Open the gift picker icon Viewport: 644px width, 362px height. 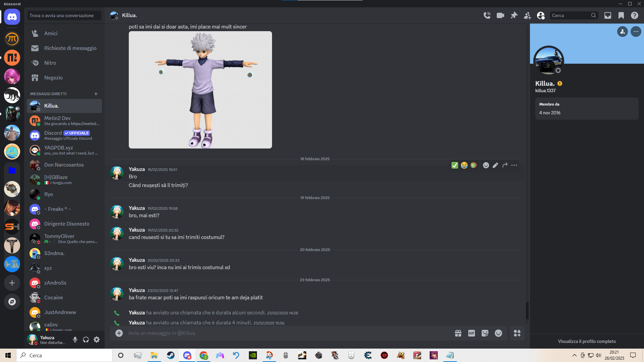(x=458, y=333)
